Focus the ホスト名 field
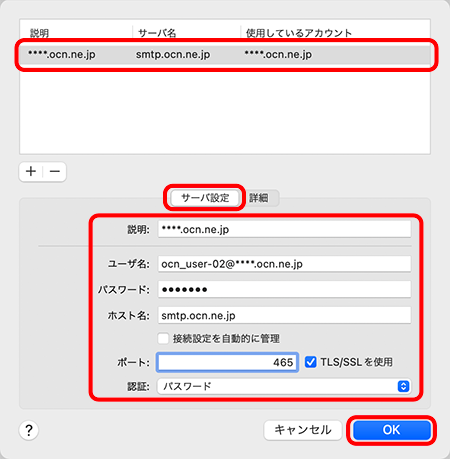 pos(284,315)
